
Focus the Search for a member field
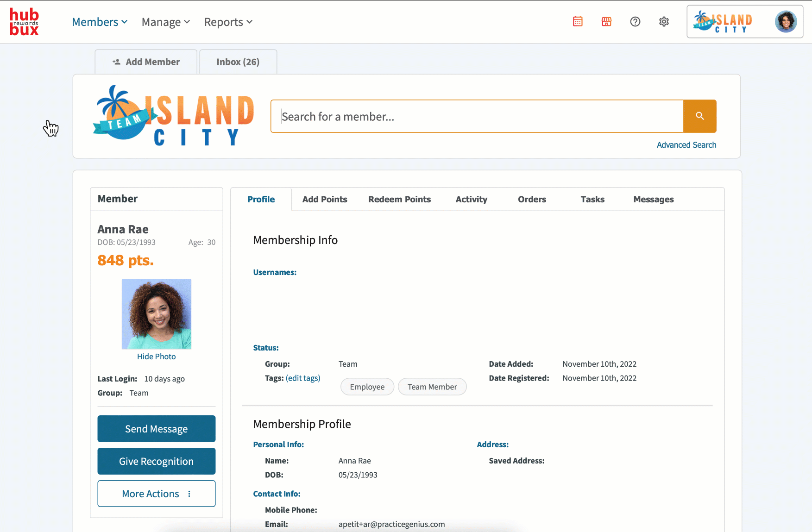477,117
